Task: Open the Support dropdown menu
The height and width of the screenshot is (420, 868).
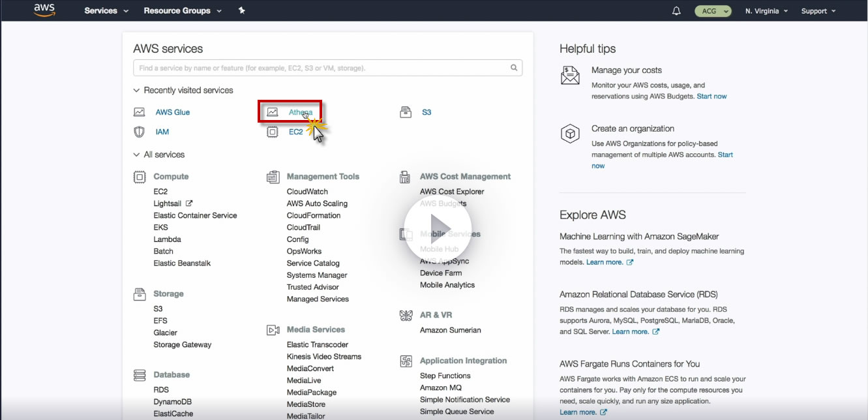Action: (x=818, y=11)
